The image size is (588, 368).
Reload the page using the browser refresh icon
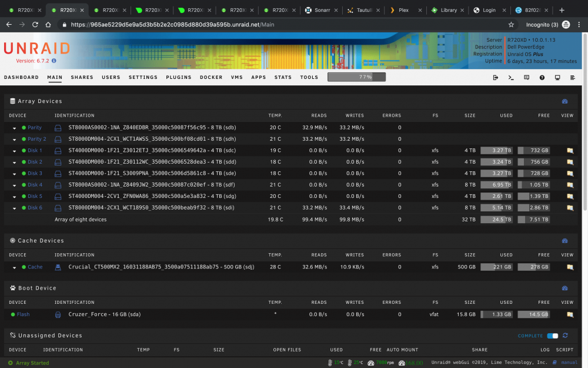(x=35, y=24)
